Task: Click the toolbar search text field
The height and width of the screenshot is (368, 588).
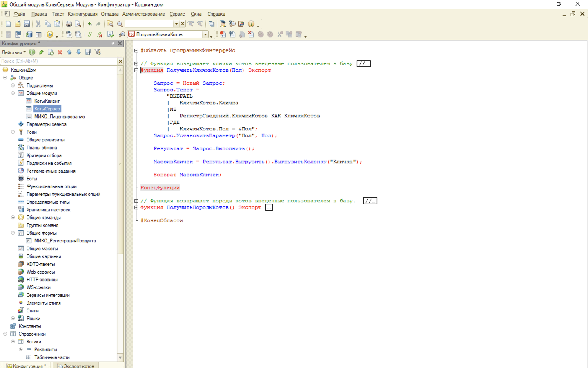Action: (149, 24)
